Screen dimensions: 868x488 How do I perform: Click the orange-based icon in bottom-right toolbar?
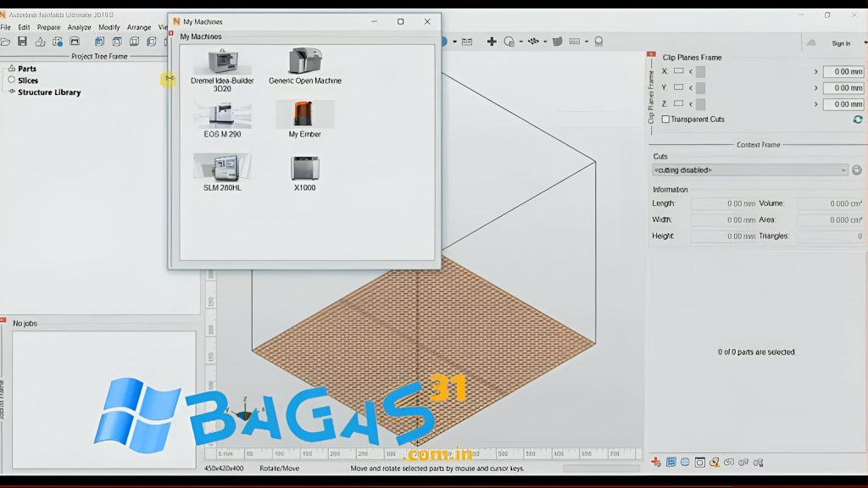715,462
